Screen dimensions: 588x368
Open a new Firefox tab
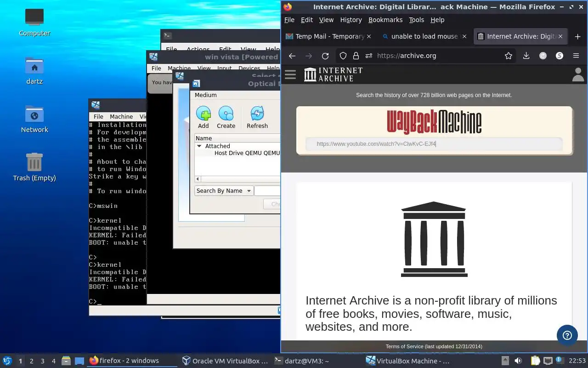click(x=577, y=36)
